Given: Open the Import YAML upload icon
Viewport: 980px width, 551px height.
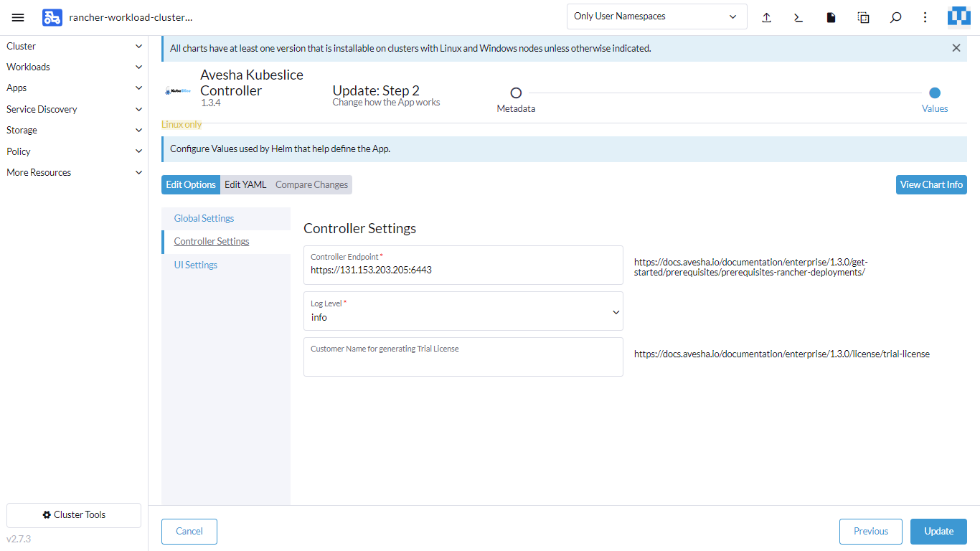Looking at the screenshot, I should [x=766, y=17].
